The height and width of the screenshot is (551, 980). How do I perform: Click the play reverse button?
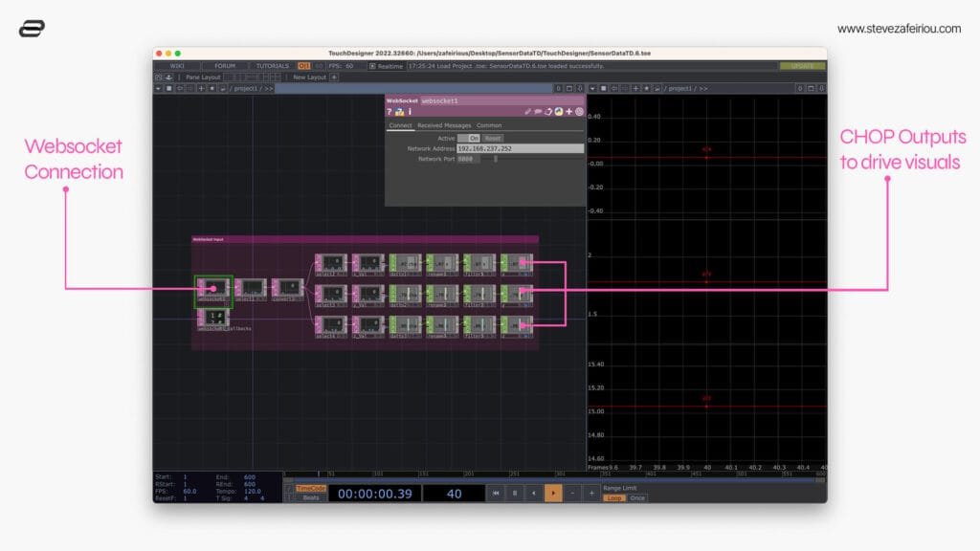click(534, 494)
